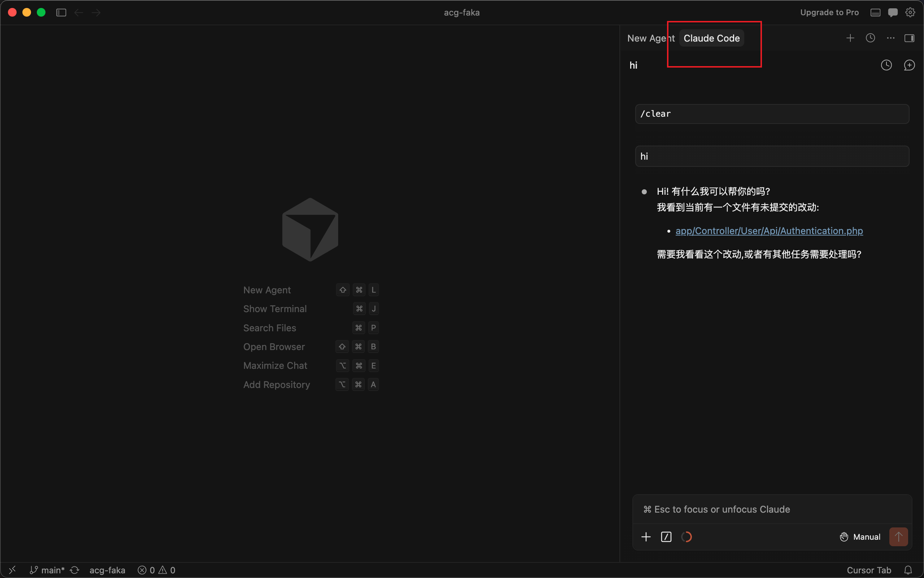Add a new chat with plus icon
The image size is (924, 578).
pos(850,38)
